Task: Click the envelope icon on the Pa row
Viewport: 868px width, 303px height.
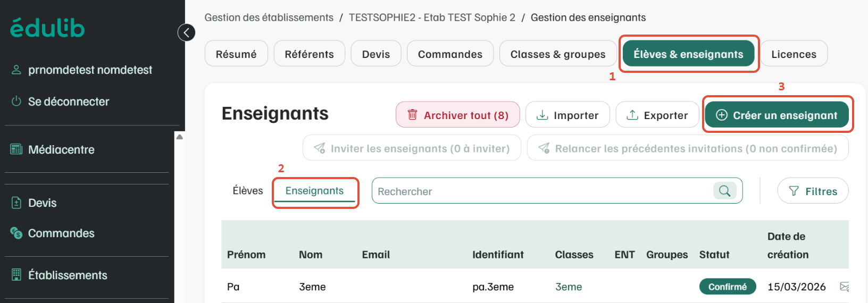Action: (844, 287)
